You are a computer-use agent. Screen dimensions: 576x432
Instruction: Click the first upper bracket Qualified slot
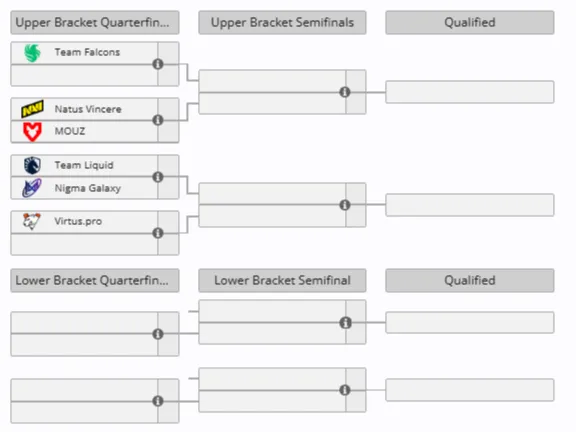[470, 92]
